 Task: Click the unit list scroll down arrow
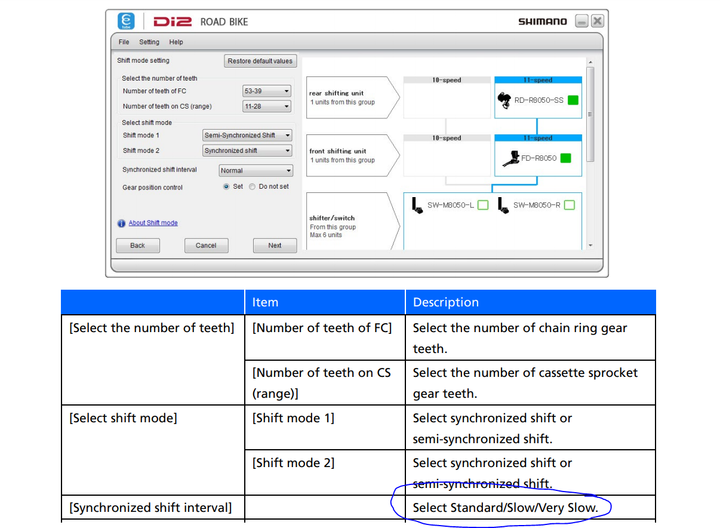(x=591, y=245)
